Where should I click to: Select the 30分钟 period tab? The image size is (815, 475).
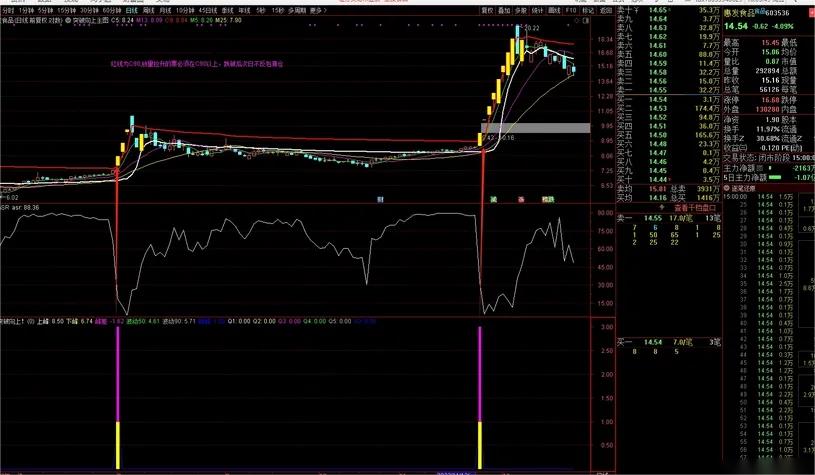88,10
